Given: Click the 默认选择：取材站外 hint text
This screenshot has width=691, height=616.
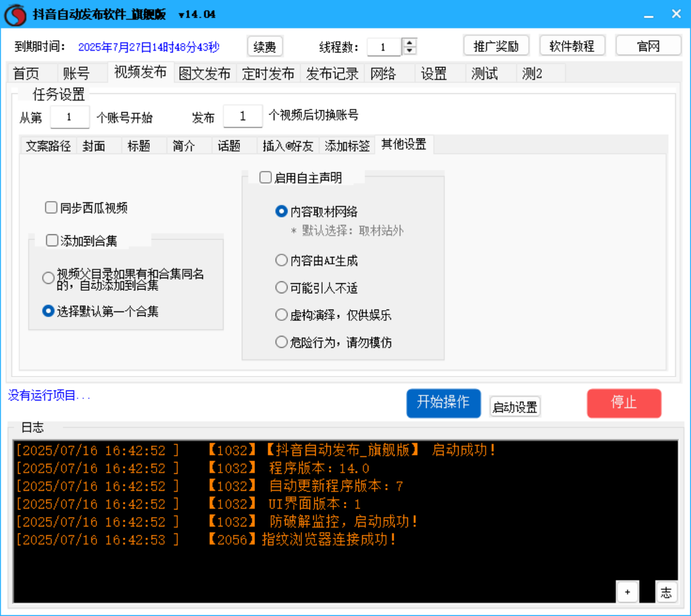Looking at the screenshot, I should (348, 231).
